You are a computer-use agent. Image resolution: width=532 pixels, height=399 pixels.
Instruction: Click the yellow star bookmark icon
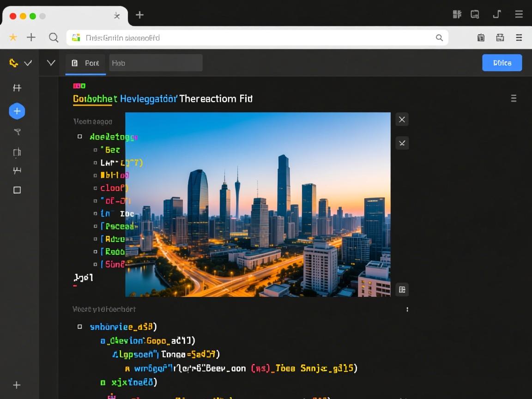pyautogui.click(x=13, y=37)
